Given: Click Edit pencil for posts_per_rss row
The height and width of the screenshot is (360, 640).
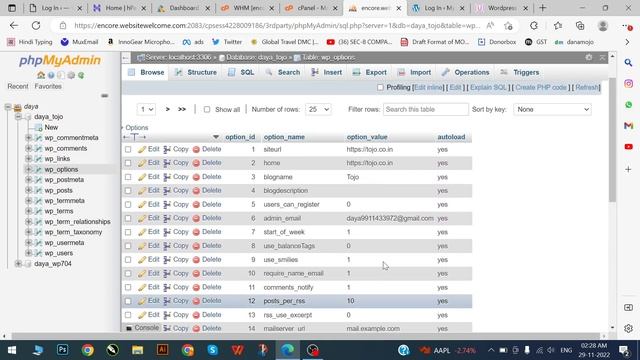Looking at the screenshot, I should 142,301.
